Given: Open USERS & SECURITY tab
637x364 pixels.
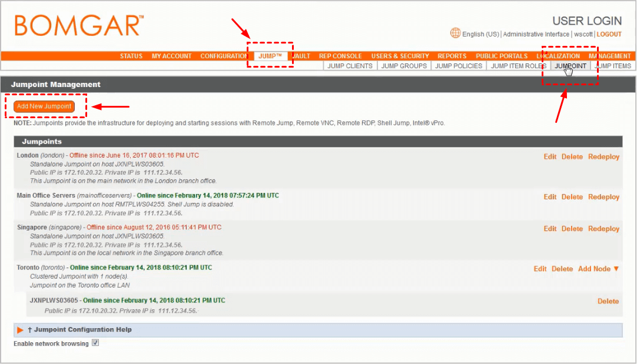Looking at the screenshot, I should pyautogui.click(x=400, y=56).
